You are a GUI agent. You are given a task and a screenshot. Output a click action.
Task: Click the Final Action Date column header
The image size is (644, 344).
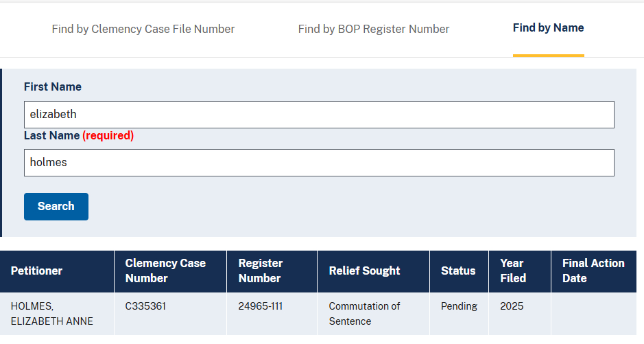(593, 271)
